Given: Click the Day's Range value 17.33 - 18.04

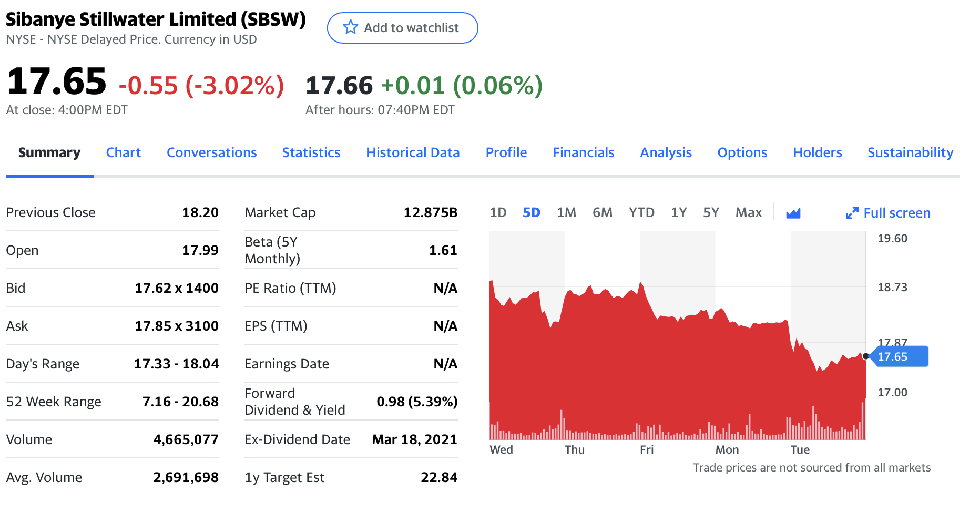Looking at the screenshot, I should pyautogui.click(x=176, y=364).
